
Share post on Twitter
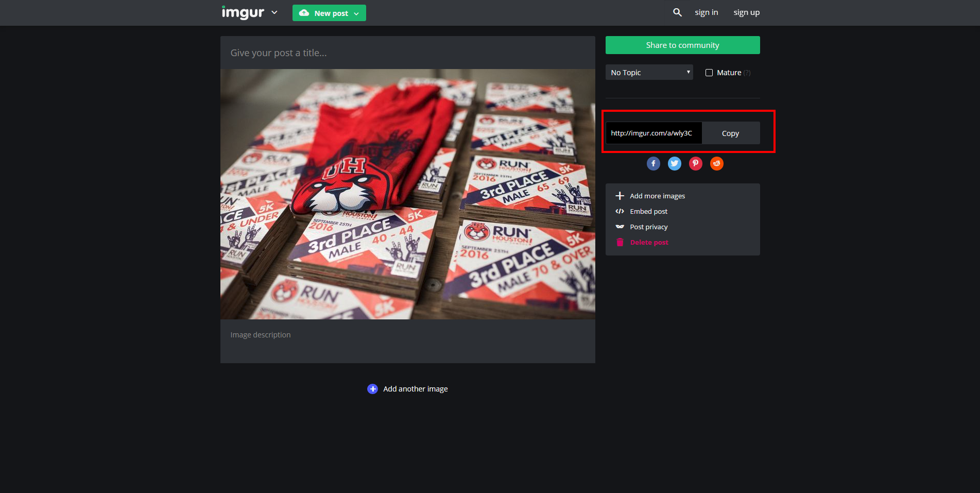click(675, 163)
